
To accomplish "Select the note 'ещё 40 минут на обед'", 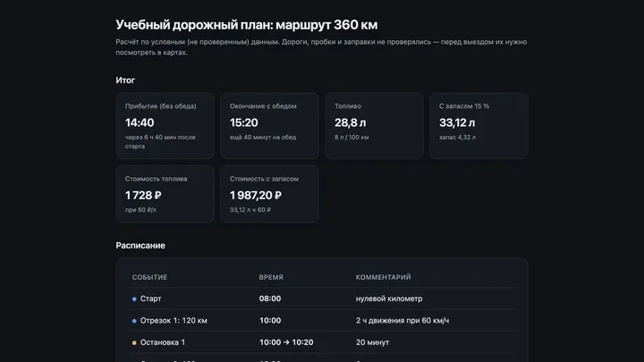I will pos(263,137).
